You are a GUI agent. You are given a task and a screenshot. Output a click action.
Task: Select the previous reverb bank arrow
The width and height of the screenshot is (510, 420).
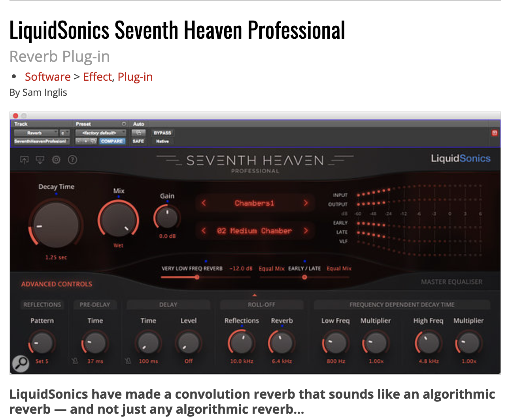pyautogui.click(x=204, y=203)
